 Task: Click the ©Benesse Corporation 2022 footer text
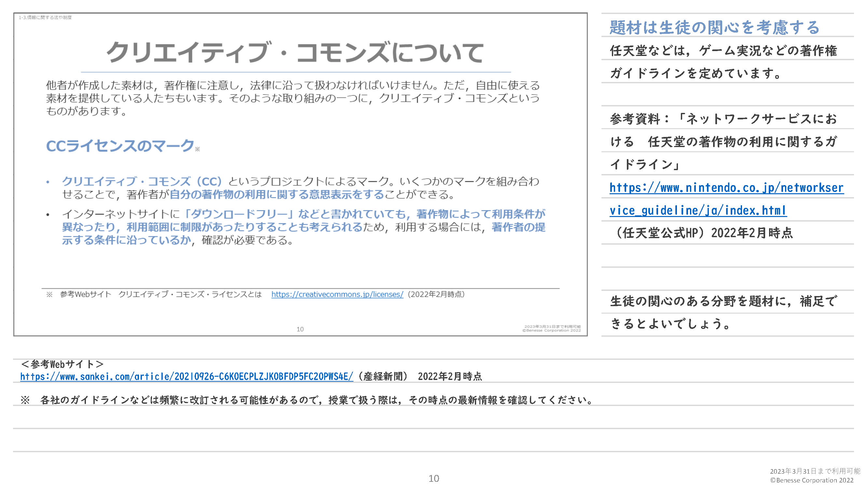pyautogui.click(x=812, y=480)
